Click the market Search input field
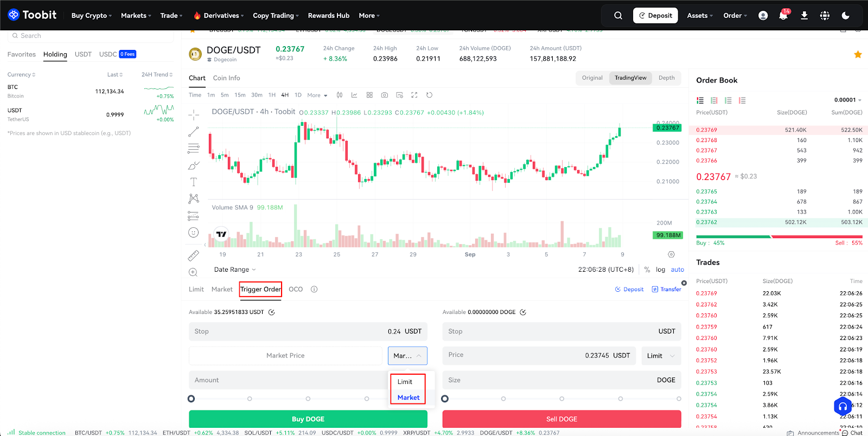868x436 pixels. pyautogui.click(x=91, y=36)
